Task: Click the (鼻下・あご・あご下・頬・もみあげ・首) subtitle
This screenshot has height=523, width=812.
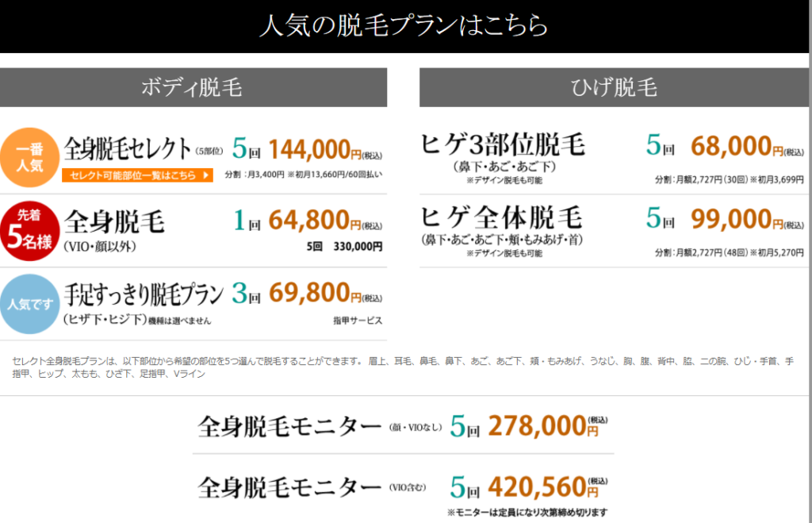Action: tap(502, 240)
